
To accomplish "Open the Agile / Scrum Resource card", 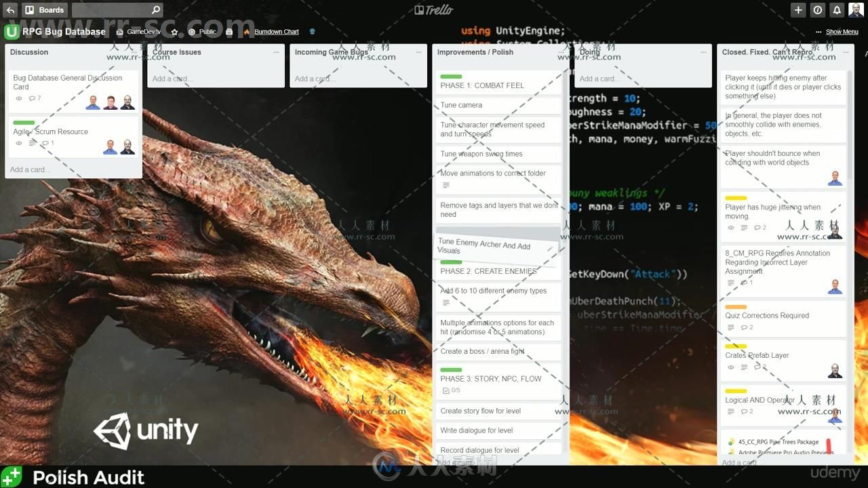I will tap(73, 137).
